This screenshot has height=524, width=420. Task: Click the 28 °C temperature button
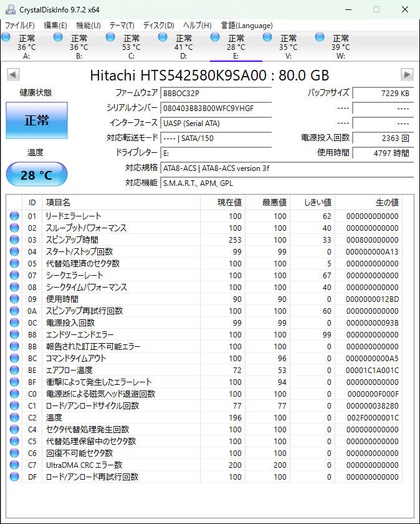coord(37,175)
